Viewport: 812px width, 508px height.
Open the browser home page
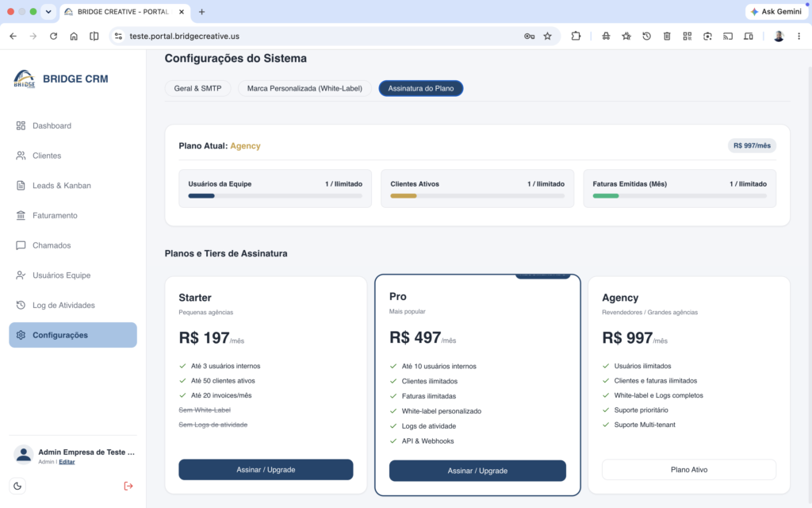(x=74, y=36)
